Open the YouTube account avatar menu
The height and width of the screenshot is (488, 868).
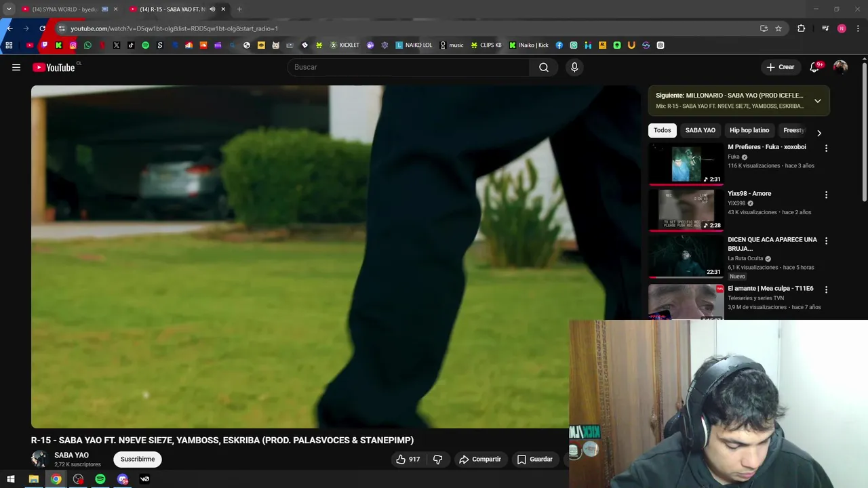(840, 67)
